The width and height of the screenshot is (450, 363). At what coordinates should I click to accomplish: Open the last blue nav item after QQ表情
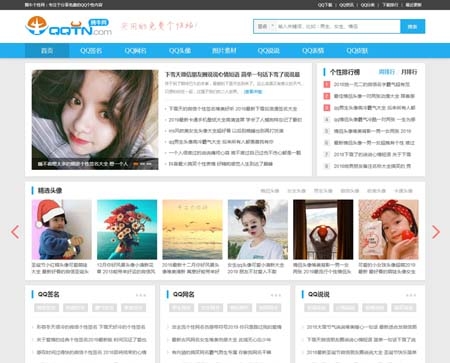(357, 51)
